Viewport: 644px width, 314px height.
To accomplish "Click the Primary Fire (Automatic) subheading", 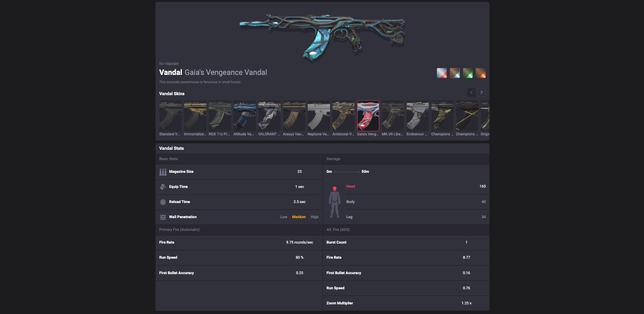I will [x=179, y=230].
